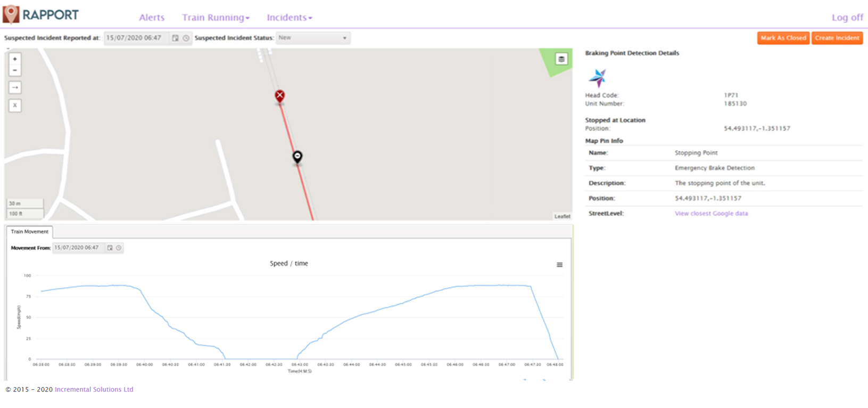Open clock picker for Movement From
The width and height of the screenshot is (868, 408).
point(119,248)
